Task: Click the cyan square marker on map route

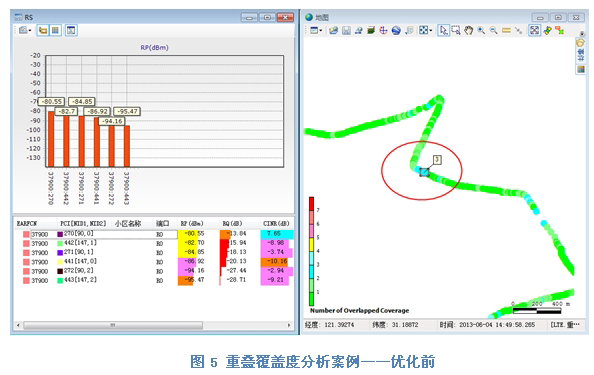Action: click(x=424, y=172)
